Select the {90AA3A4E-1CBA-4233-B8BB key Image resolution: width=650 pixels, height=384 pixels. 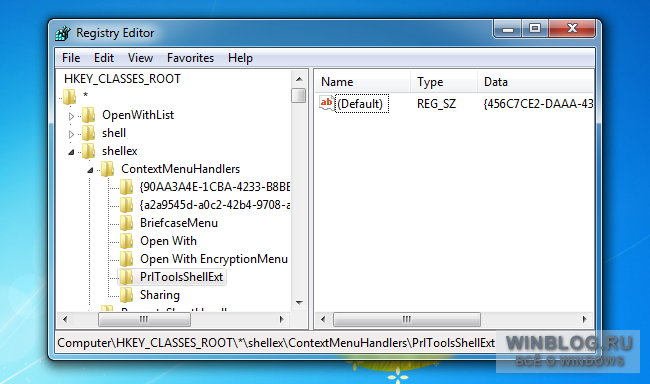pyautogui.click(x=215, y=187)
